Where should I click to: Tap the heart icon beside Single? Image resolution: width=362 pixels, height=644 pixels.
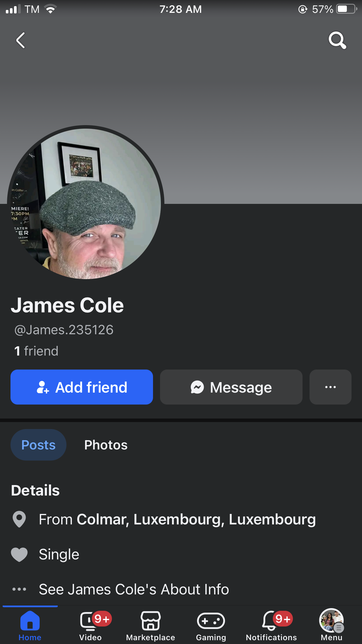click(19, 554)
